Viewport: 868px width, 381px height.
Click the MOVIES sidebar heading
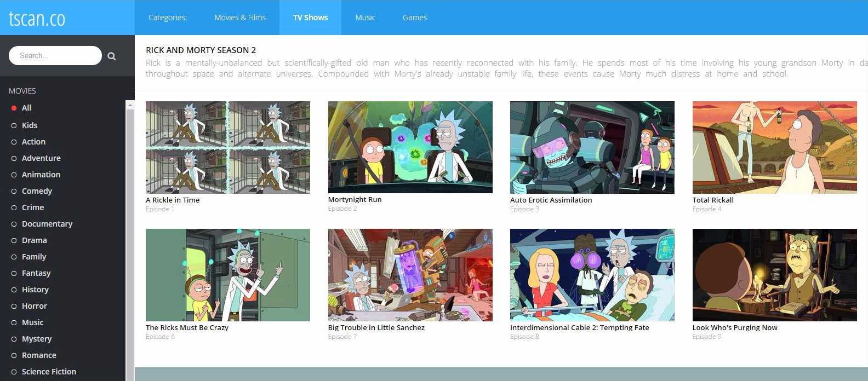click(x=22, y=91)
